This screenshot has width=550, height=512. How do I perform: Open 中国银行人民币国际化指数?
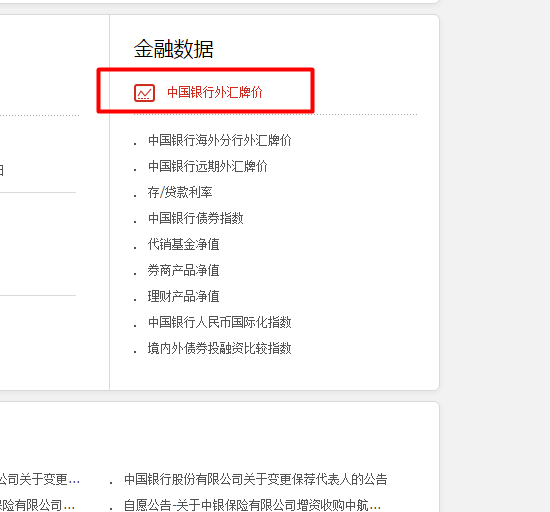220,322
